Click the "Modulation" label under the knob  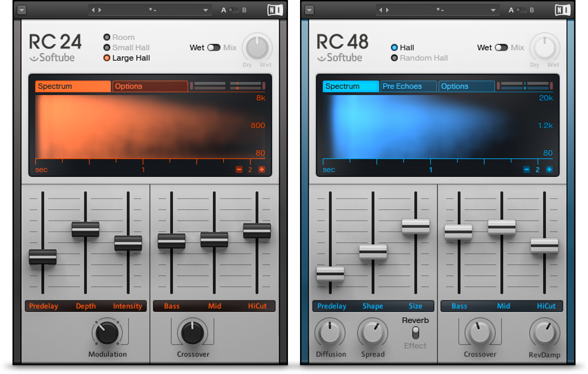[108, 354]
